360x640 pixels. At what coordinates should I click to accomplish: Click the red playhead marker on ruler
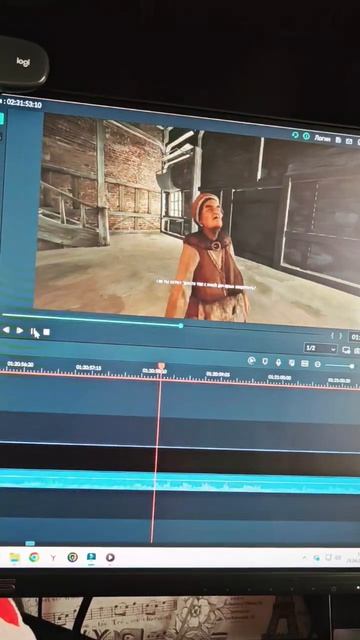pos(161,366)
